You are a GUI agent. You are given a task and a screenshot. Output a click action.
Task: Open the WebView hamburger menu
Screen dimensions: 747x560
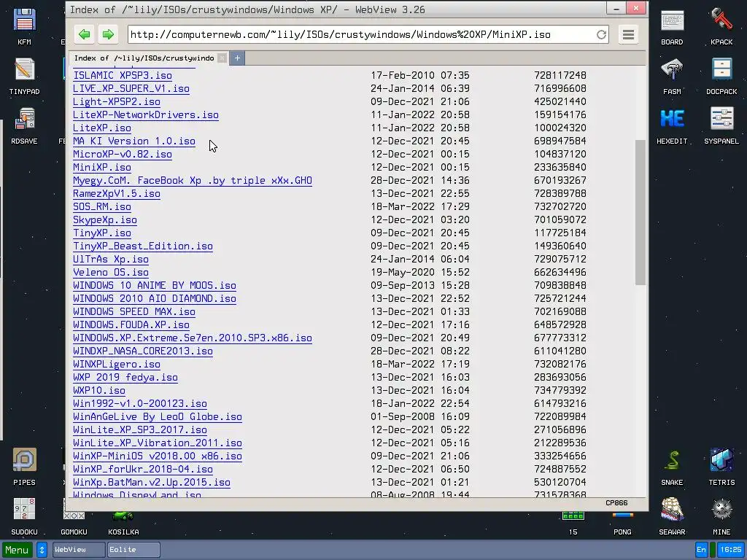point(628,34)
